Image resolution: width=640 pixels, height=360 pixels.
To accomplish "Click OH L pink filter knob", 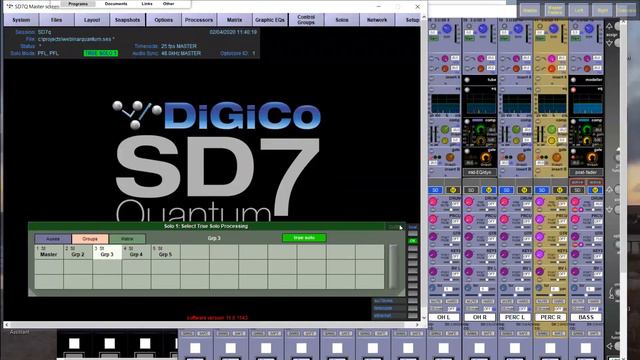I will (445, 59).
